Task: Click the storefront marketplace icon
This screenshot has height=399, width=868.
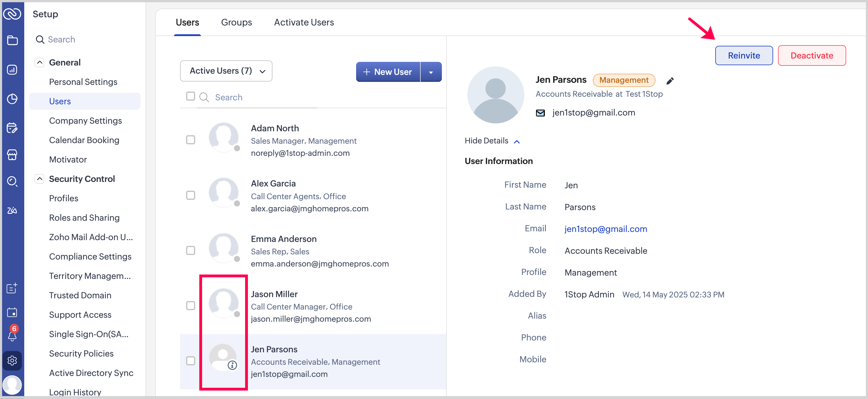Action: (12, 155)
